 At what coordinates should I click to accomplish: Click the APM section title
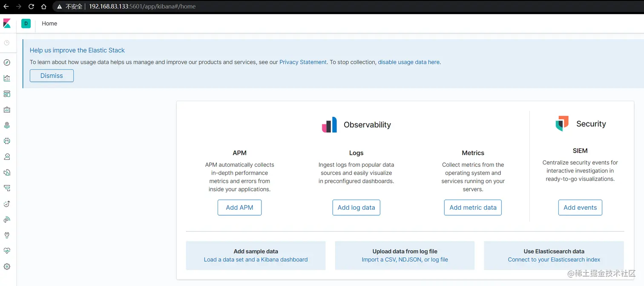click(x=239, y=153)
